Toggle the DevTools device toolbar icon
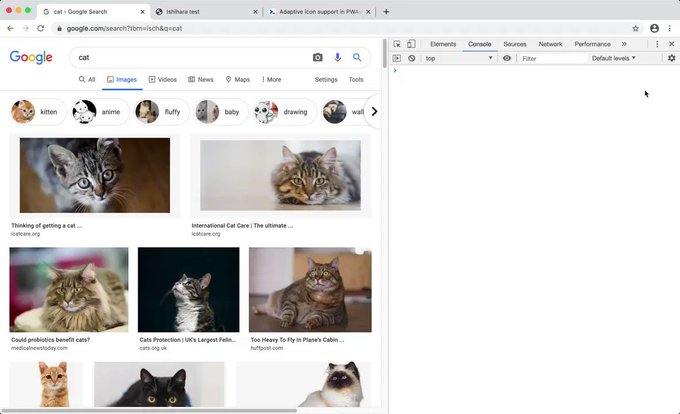The height and width of the screenshot is (414, 680). coord(411,44)
